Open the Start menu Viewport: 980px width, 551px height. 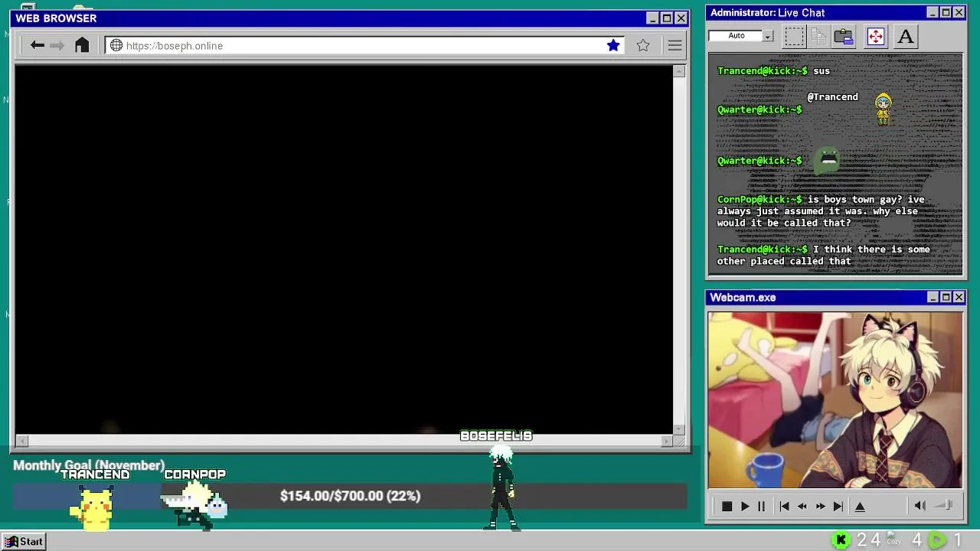[x=24, y=541]
